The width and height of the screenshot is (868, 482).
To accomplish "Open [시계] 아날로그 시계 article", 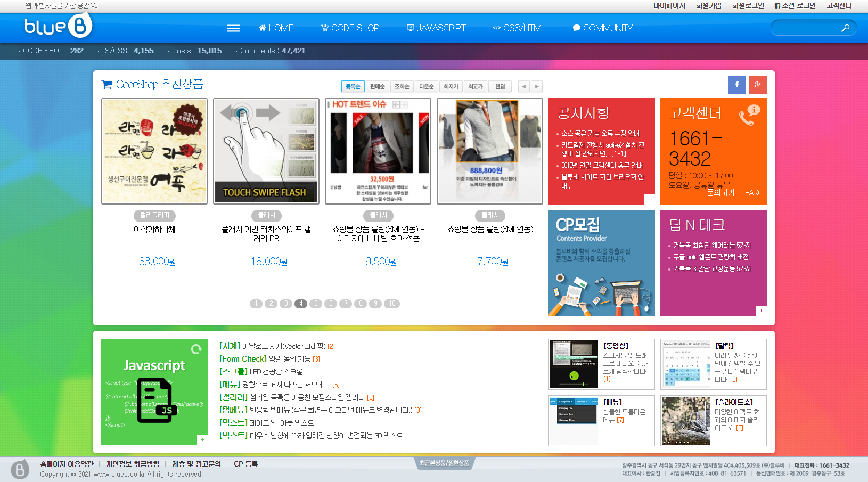I will (x=277, y=346).
